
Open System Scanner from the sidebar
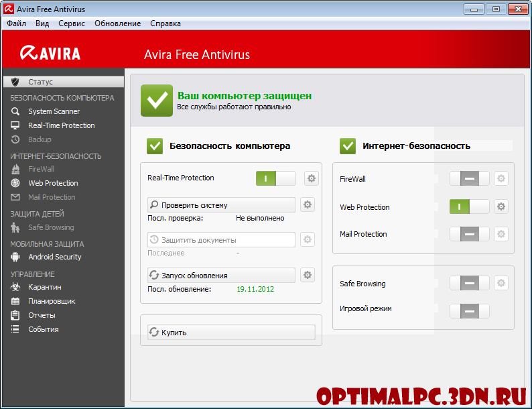tap(54, 111)
